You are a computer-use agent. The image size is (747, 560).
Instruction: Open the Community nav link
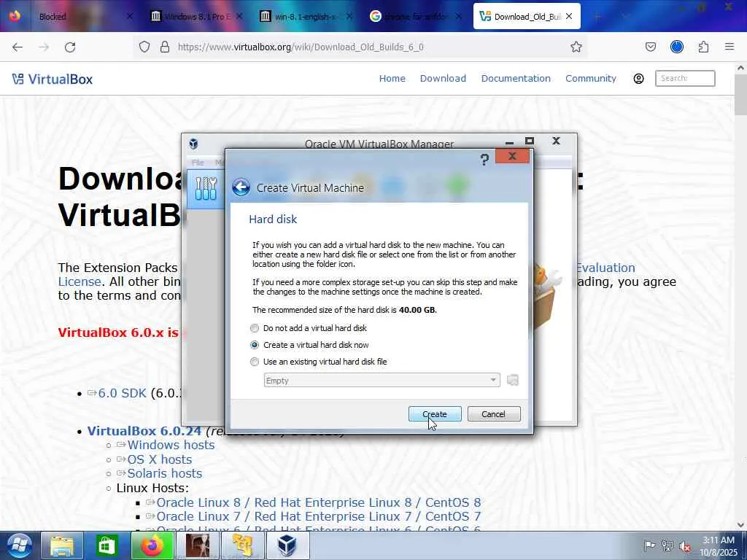click(591, 78)
